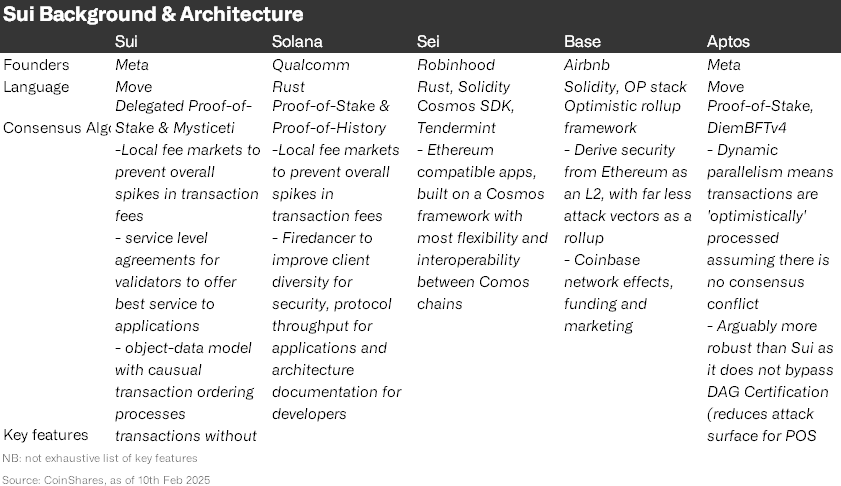The image size is (841, 486).
Task: Click the Base column header
Action: point(582,42)
